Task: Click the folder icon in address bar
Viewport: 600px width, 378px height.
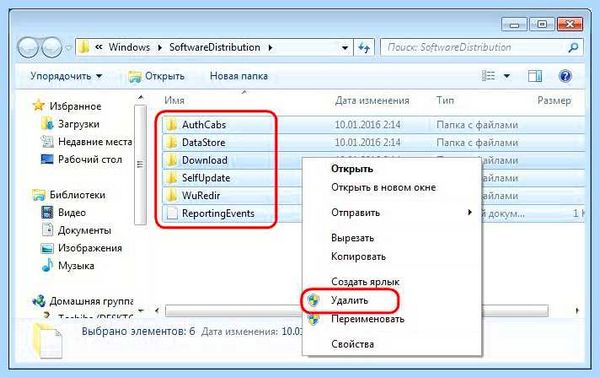Action: click(x=83, y=47)
